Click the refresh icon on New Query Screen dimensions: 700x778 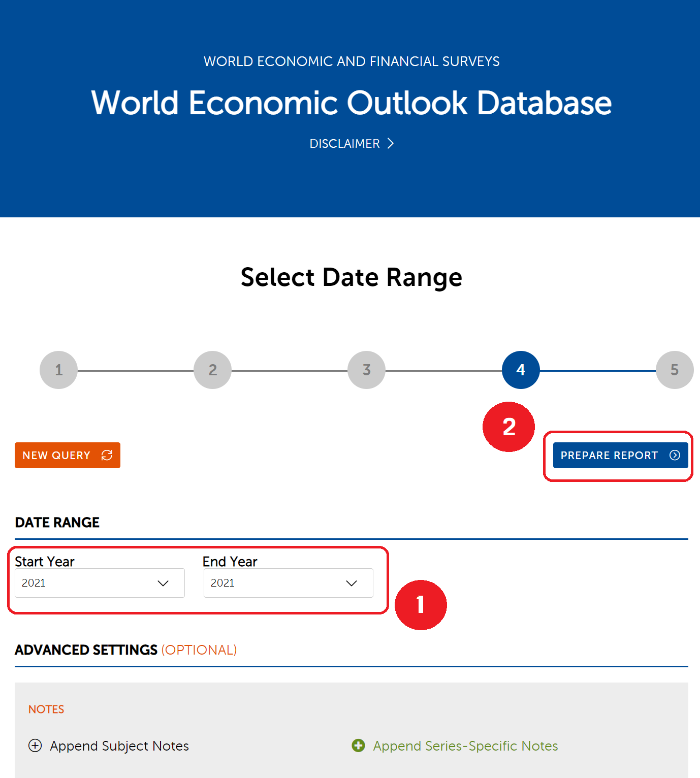point(107,455)
